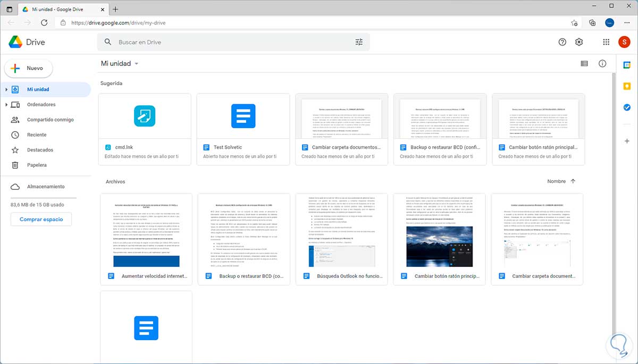Open Drive settings gear
This screenshot has width=638, height=364.
pyautogui.click(x=580, y=42)
